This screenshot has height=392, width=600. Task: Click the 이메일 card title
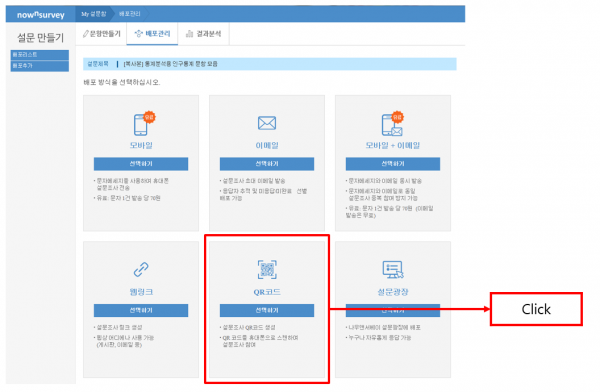(x=267, y=145)
